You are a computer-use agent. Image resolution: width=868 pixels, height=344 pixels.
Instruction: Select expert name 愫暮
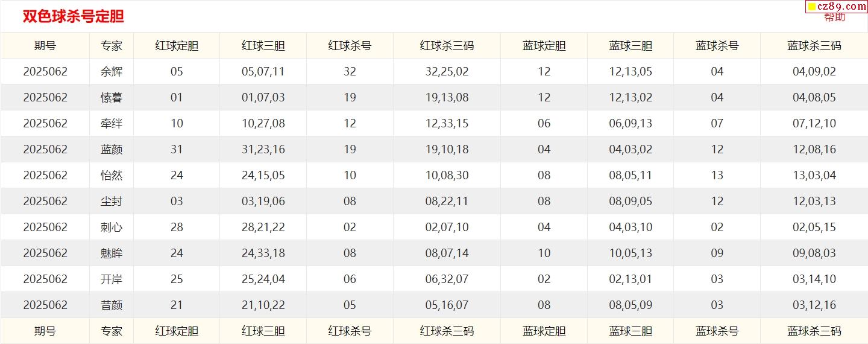pyautogui.click(x=112, y=98)
